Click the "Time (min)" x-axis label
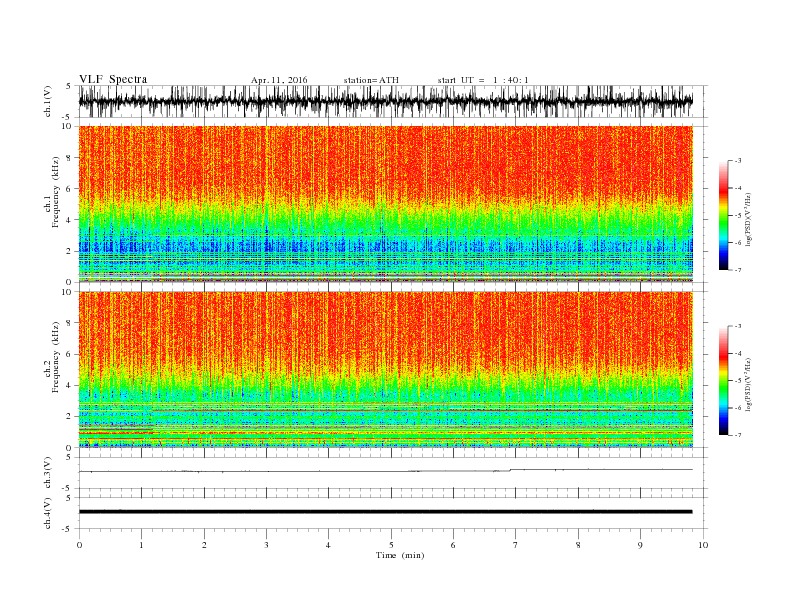The width and height of the screenshot is (792, 612). click(400, 555)
